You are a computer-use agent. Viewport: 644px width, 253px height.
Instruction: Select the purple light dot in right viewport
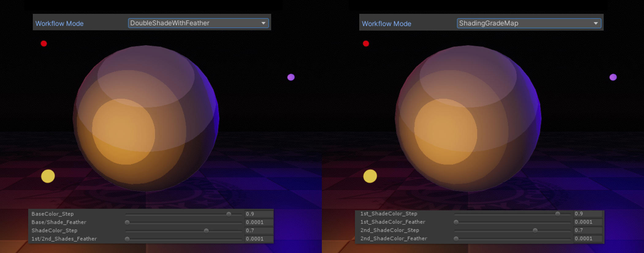pyautogui.click(x=613, y=77)
